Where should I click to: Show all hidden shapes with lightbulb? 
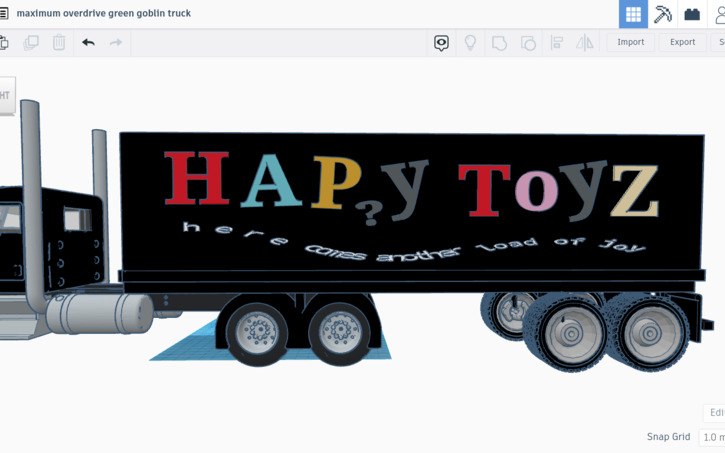470,43
